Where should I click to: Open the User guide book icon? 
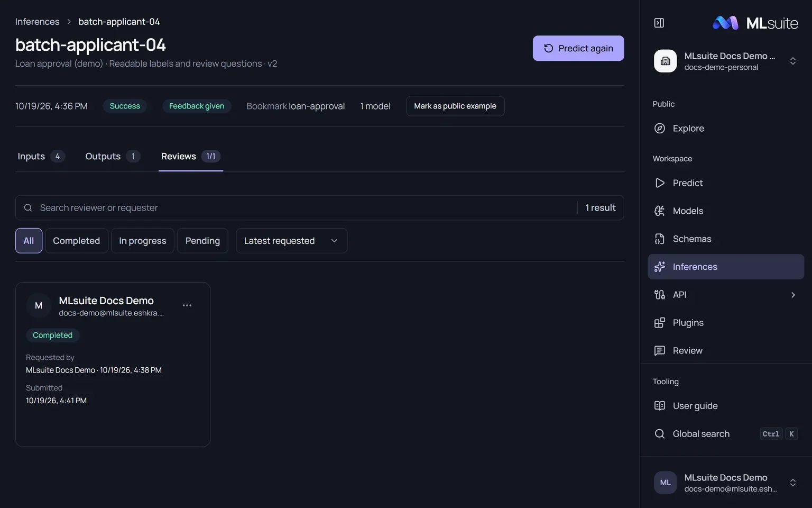pos(659,406)
